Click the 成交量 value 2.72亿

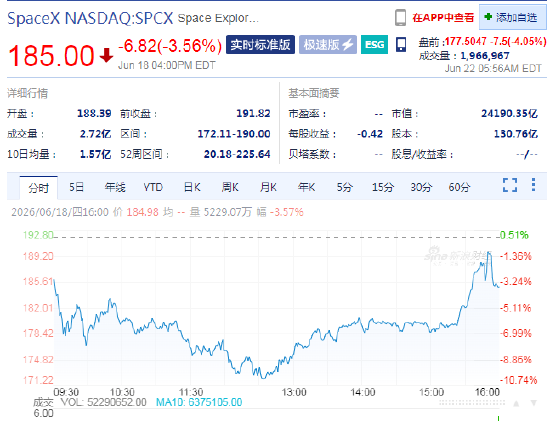(95, 134)
